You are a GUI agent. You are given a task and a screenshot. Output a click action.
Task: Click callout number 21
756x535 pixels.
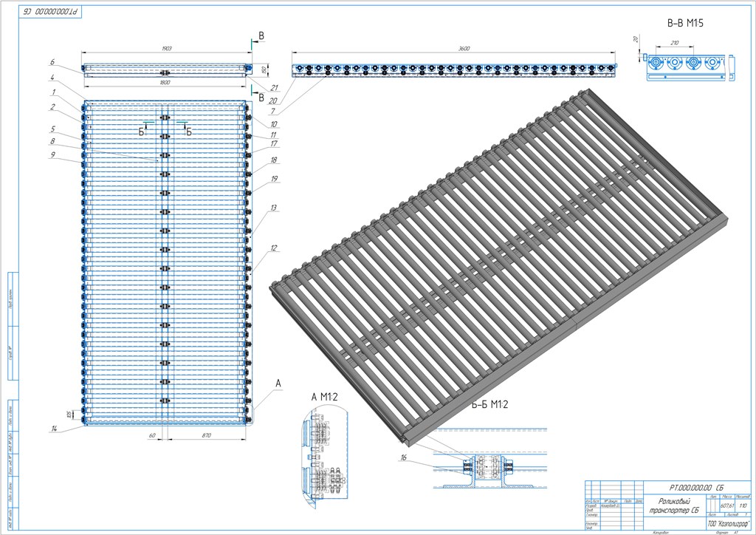click(x=275, y=87)
